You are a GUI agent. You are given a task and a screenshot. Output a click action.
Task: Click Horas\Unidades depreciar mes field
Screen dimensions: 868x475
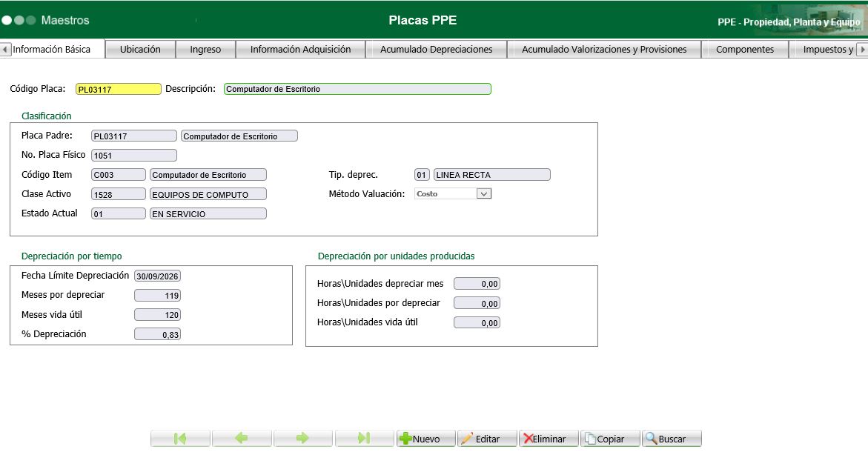[477, 284]
